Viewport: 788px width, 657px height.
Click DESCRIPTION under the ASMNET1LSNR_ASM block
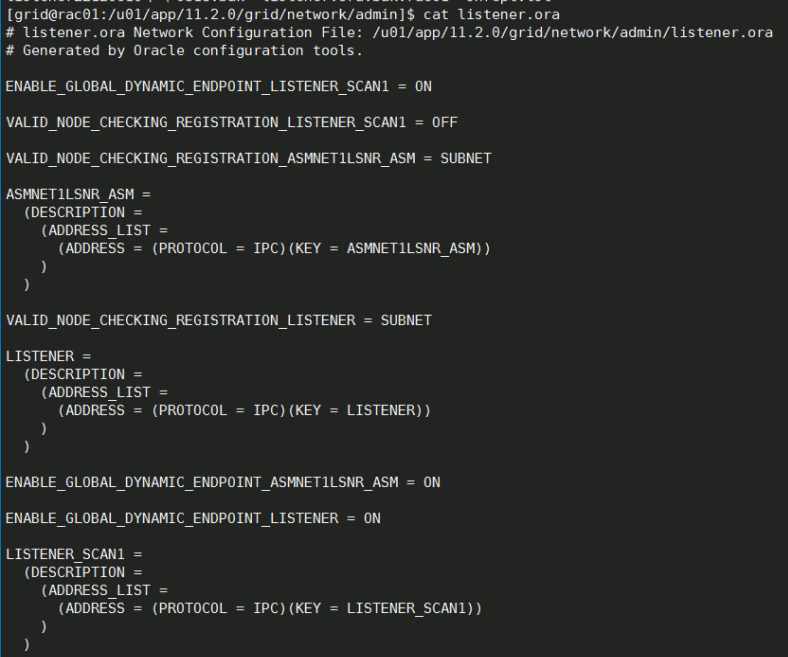(x=78, y=212)
